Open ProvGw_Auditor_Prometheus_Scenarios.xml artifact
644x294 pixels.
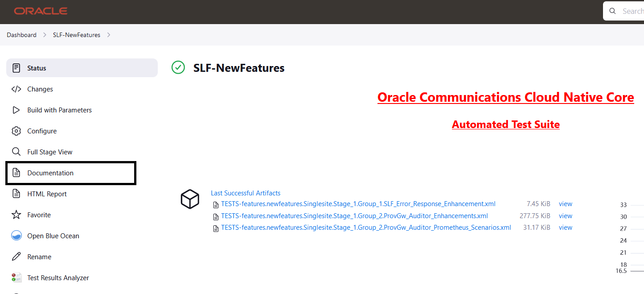point(366,228)
